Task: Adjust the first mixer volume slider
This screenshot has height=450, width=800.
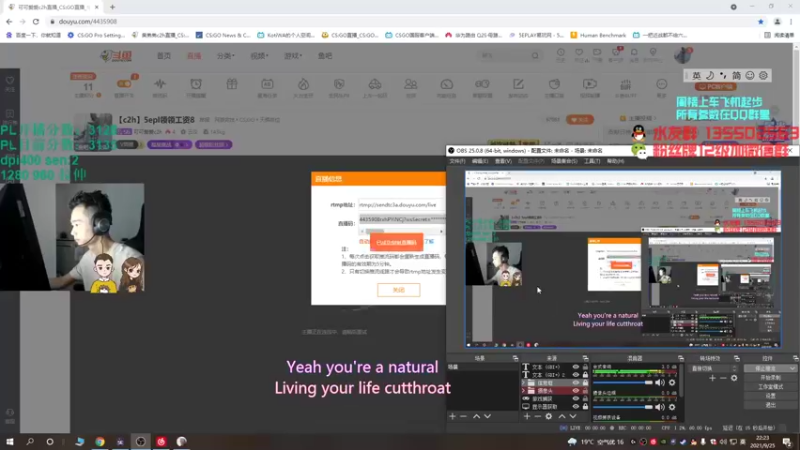Action: 623,382
